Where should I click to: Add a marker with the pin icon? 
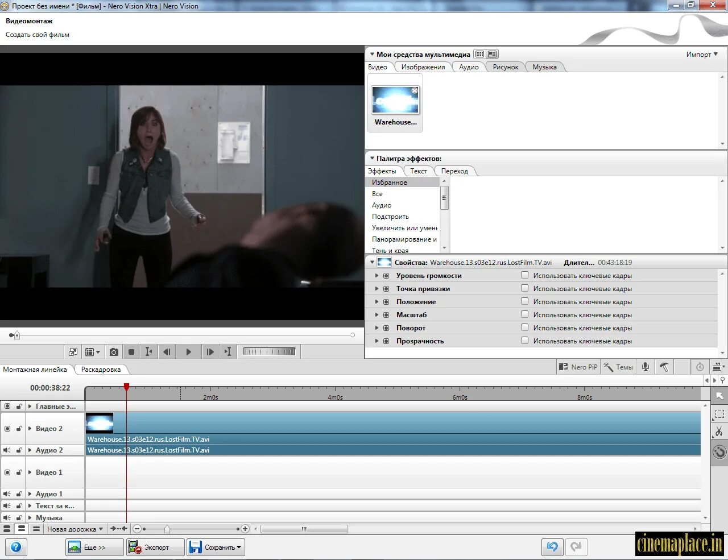point(722,380)
